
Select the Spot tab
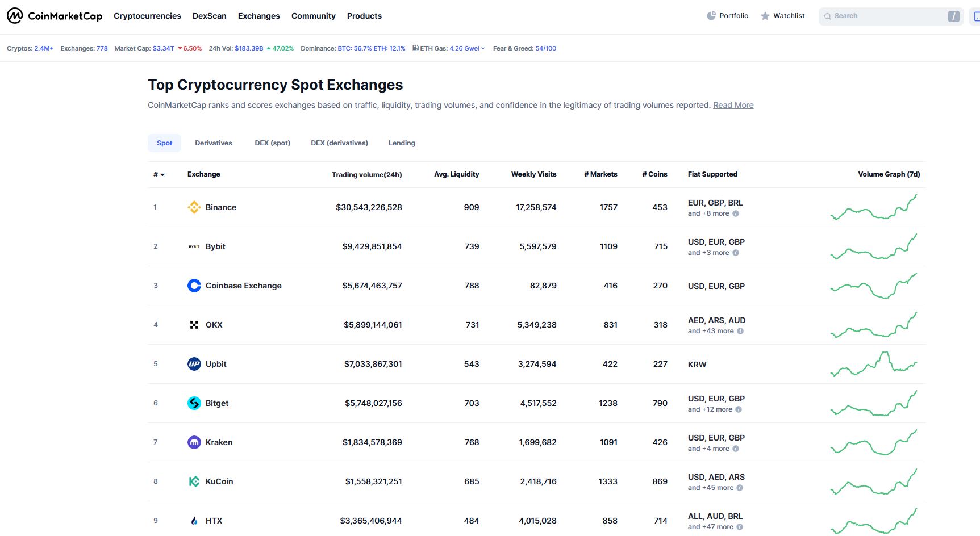pos(165,143)
